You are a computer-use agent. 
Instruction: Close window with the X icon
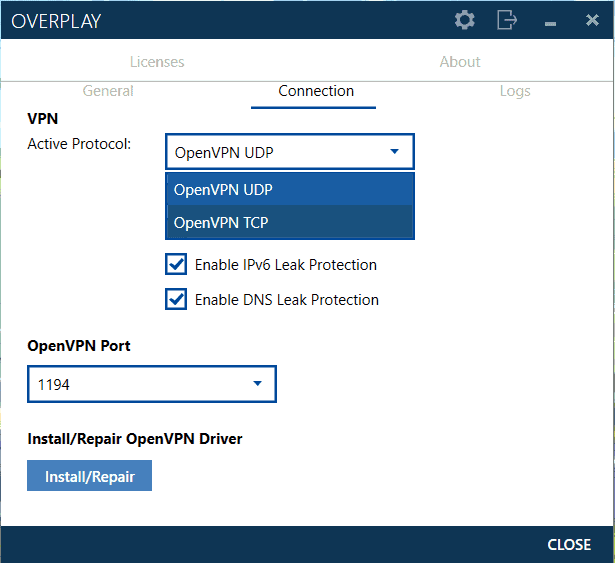592,20
